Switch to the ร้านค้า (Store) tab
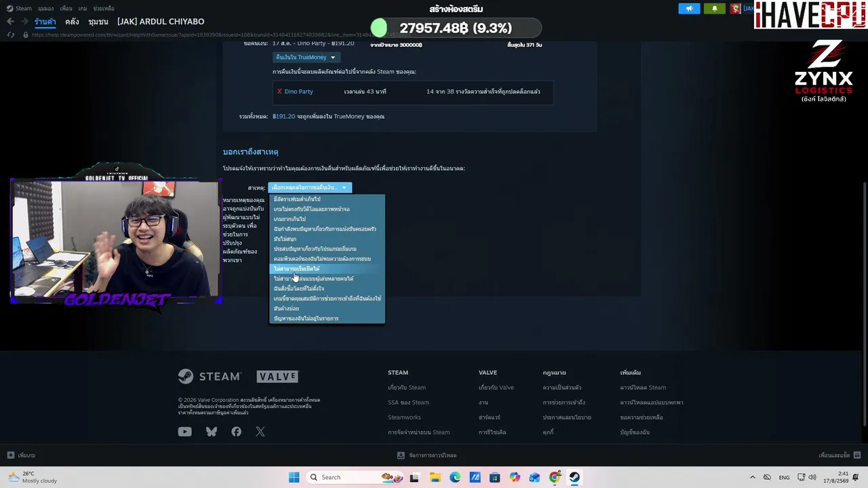Screen dimensions: 868x488 click(x=45, y=22)
